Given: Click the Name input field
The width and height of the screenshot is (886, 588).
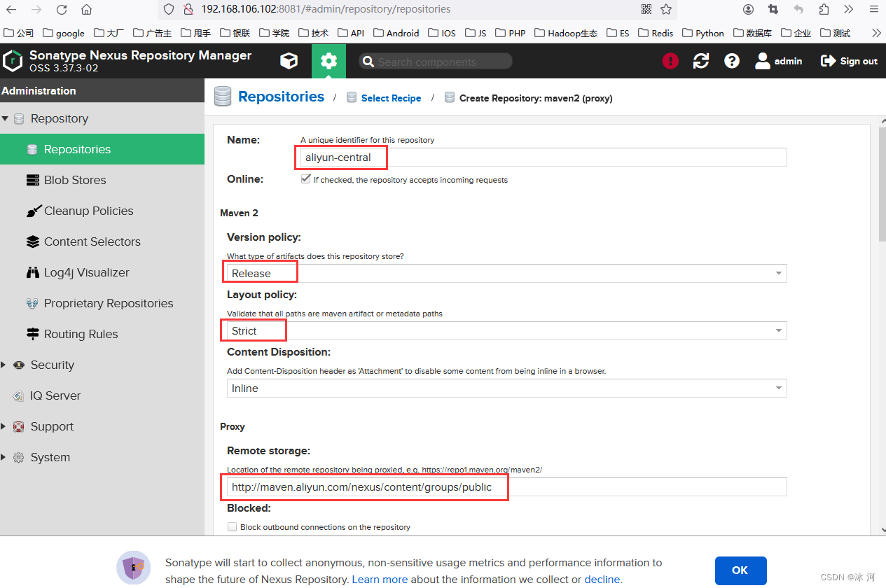Looking at the screenshot, I should click(x=543, y=157).
